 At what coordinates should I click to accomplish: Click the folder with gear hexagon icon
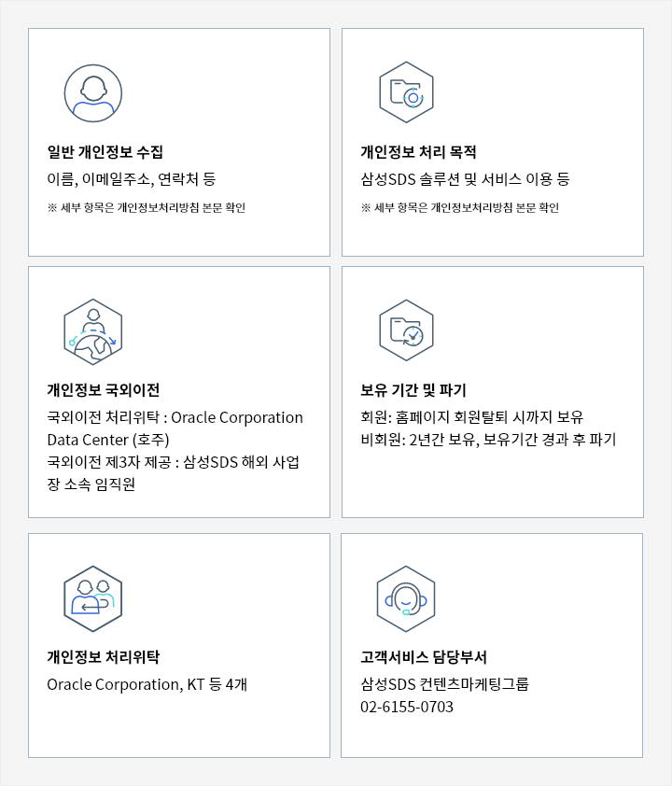(406, 92)
